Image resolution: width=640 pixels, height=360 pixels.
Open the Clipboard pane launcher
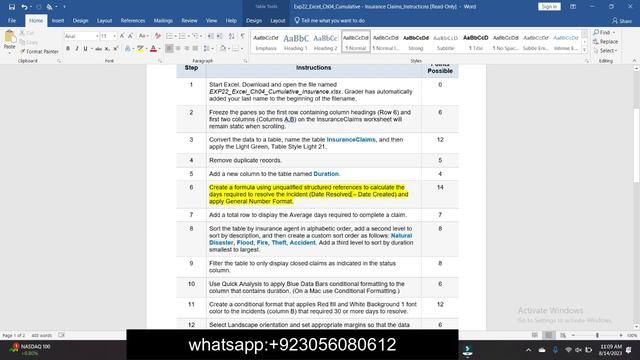click(x=59, y=61)
